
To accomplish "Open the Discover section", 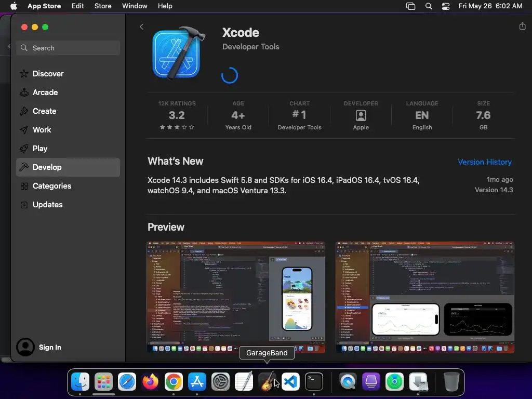I will tap(68, 74).
